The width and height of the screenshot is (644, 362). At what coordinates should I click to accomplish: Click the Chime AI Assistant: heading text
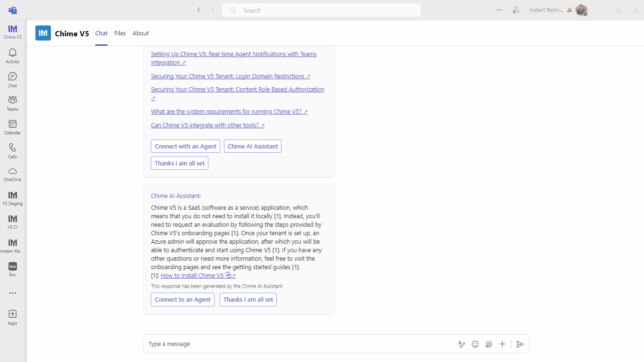click(176, 196)
